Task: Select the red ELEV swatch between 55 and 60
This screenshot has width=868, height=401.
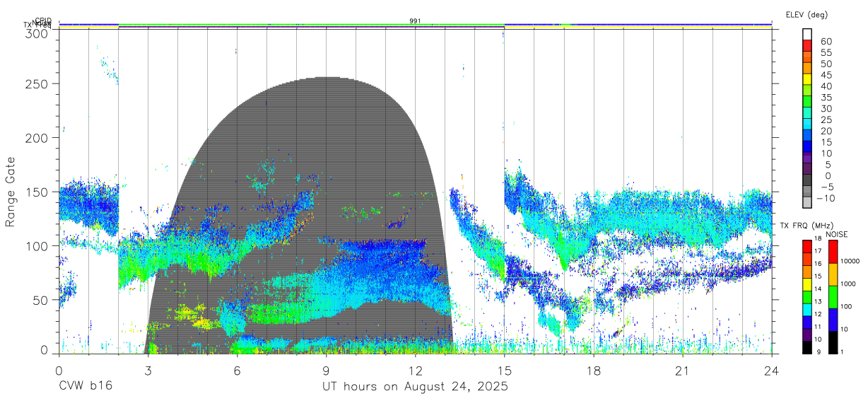Action: point(807,45)
